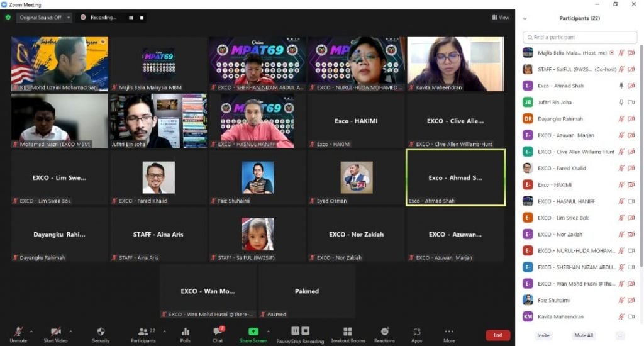
Task: Unmute your microphone
Action: coord(18,333)
